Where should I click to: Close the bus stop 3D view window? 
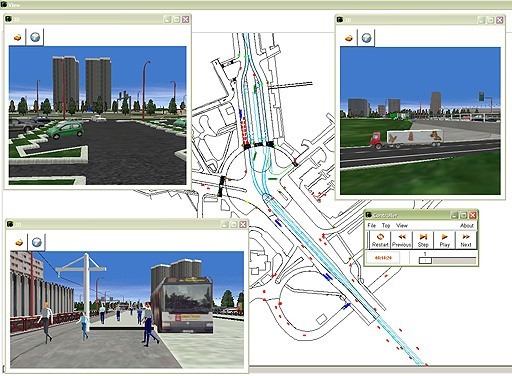point(243,224)
